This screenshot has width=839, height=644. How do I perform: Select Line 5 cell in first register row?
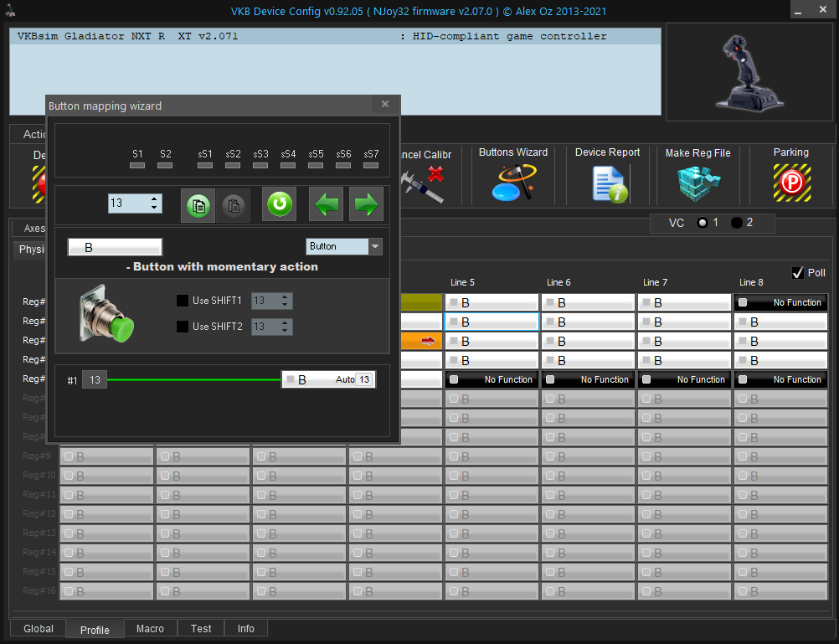coord(492,302)
